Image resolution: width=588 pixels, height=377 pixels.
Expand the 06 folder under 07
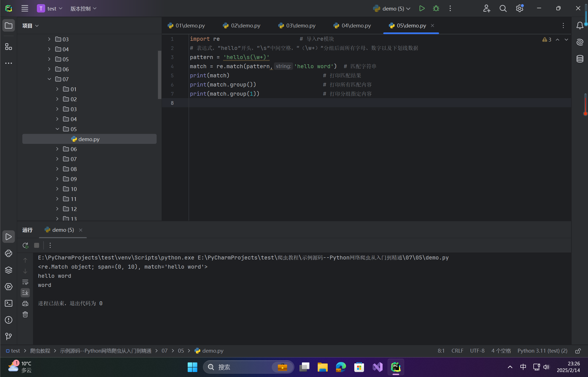pos(57,149)
